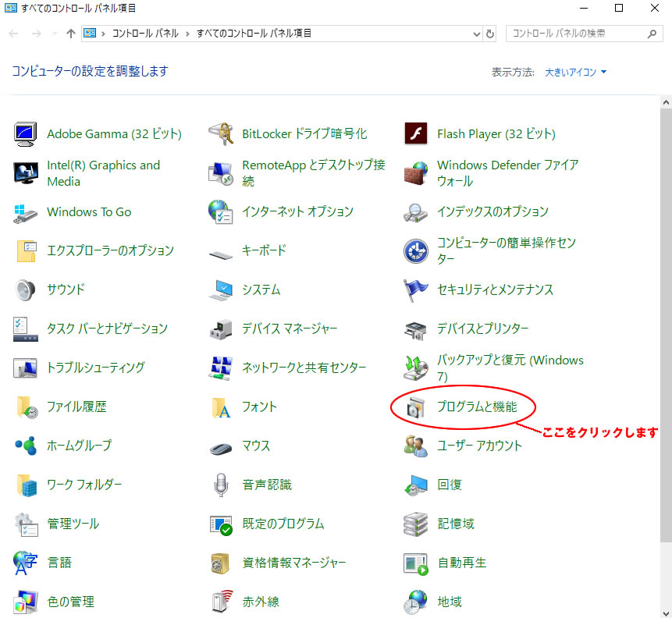
Task: Click the Internet Options globe icon
Action: click(221, 211)
